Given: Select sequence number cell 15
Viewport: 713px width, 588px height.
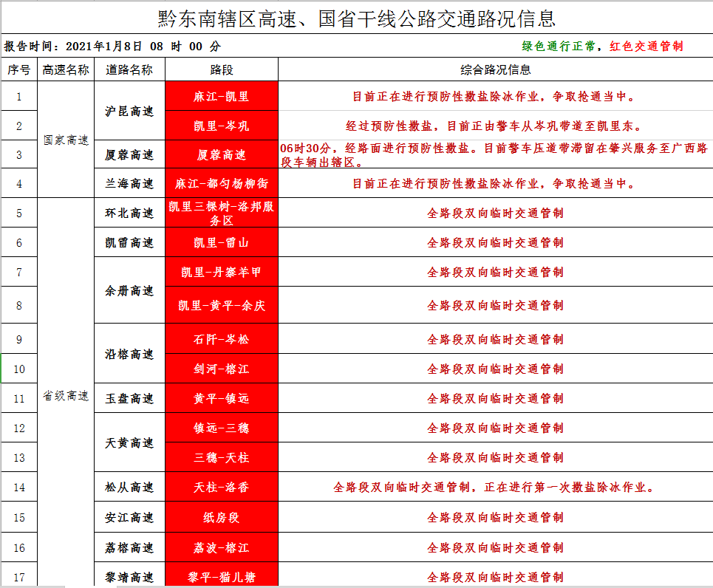Looking at the screenshot, I should pos(19,517).
